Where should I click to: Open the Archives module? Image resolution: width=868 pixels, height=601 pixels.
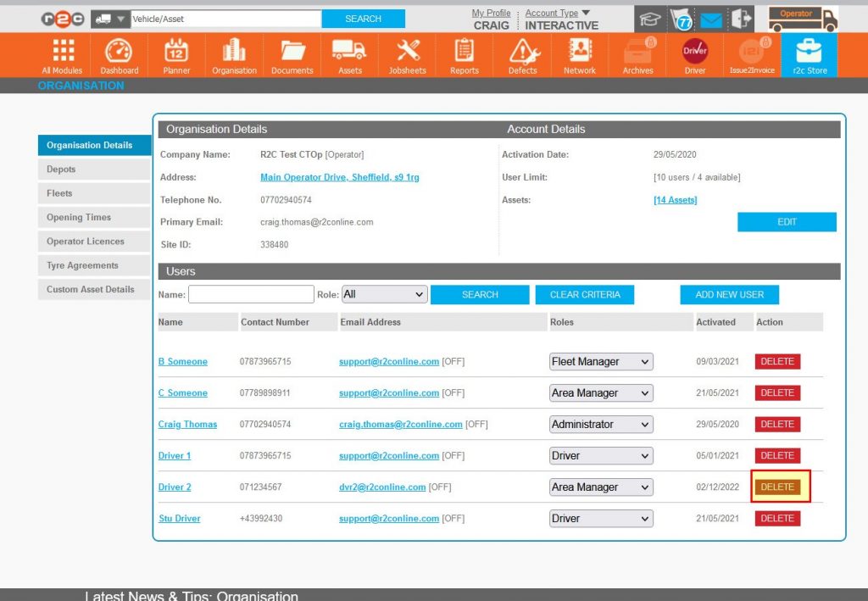tap(637, 53)
